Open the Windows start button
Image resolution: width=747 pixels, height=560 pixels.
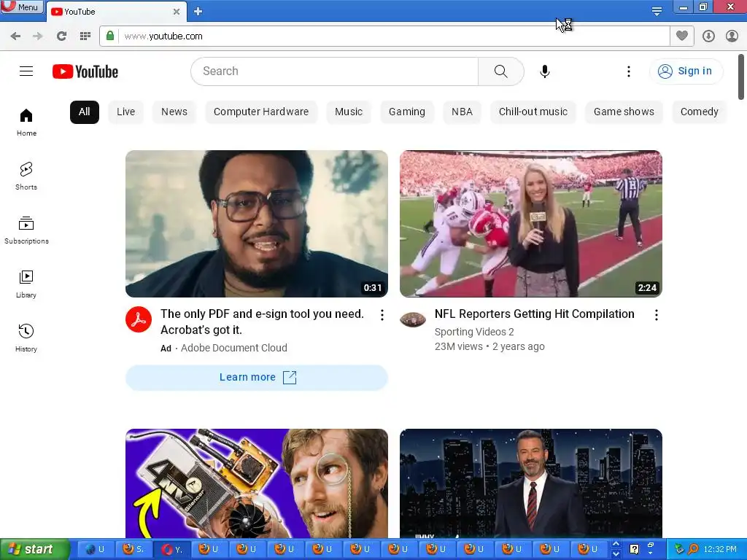click(x=34, y=550)
